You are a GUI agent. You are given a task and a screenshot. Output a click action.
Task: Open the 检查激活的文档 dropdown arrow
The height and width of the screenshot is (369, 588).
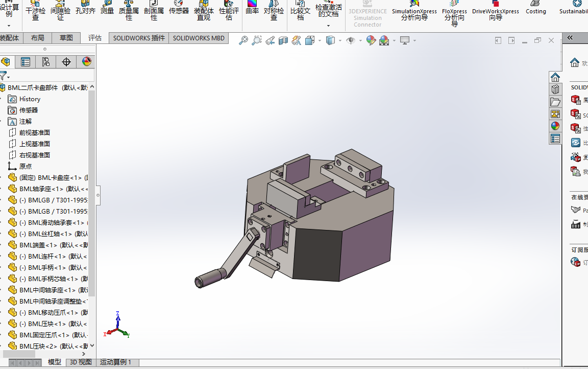328,25
